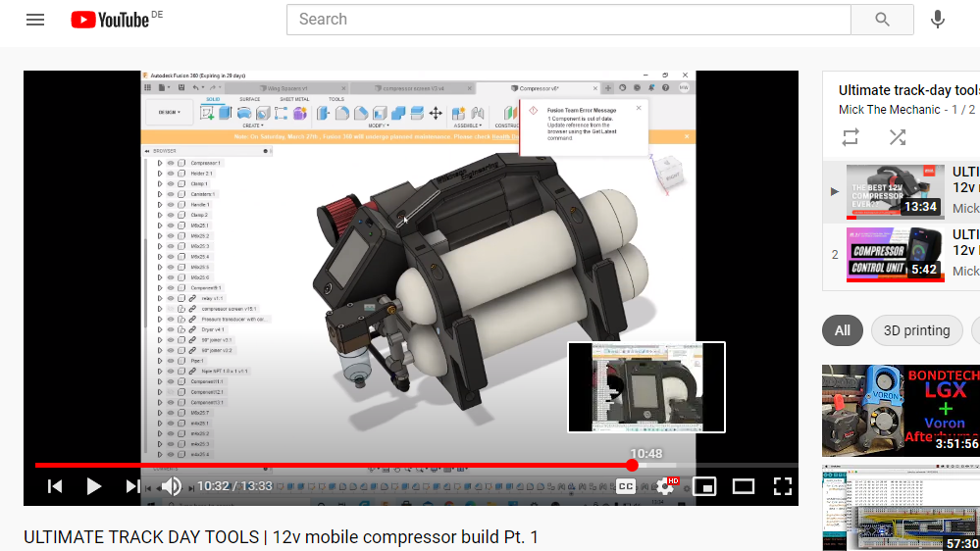The height and width of the screenshot is (551, 980).
Task: Toggle playlist loop
Action: click(851, 137)
